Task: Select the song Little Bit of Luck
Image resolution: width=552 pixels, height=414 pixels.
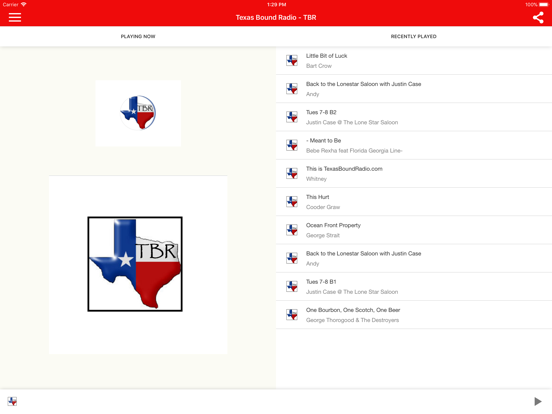Action: pyautogui.click(x=414, y=61)
